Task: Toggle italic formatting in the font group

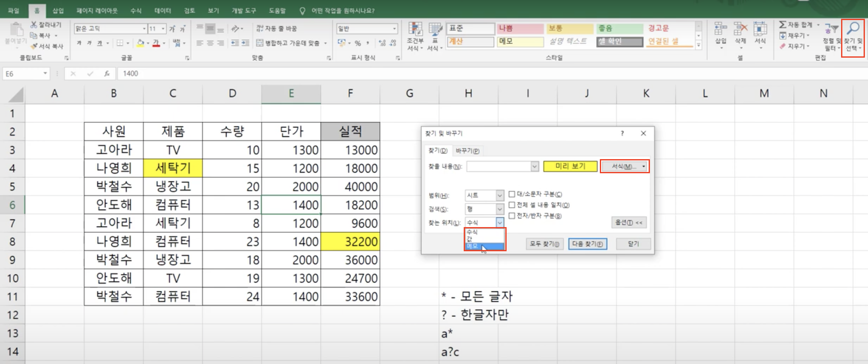Action: [89, 43]
